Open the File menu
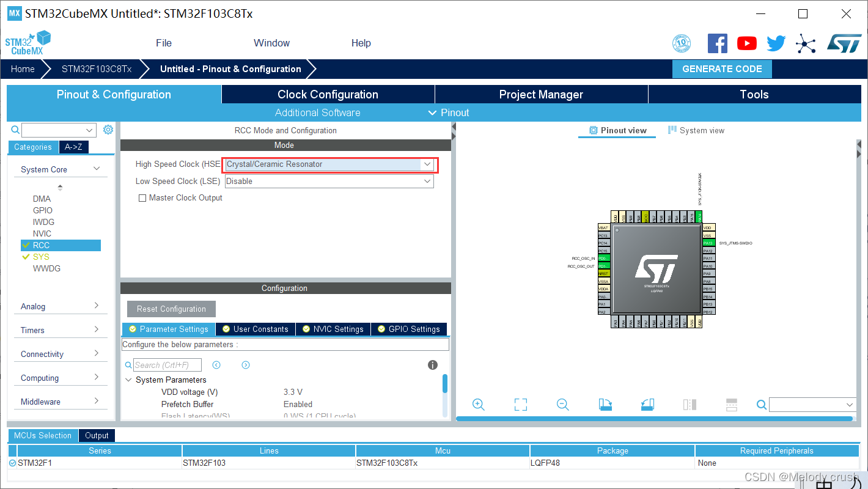The height and width of the screenshot is (489, 868). click(x=164, y=43)
